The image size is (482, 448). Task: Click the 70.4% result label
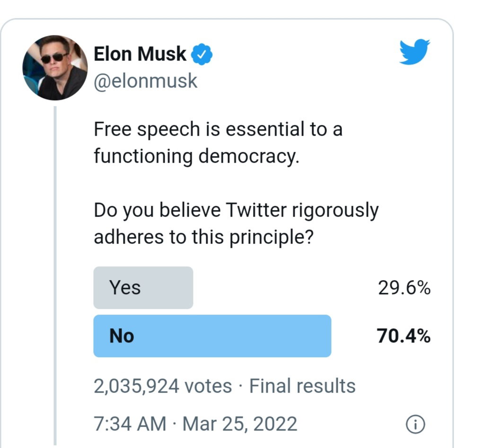(x=403, y=336)
